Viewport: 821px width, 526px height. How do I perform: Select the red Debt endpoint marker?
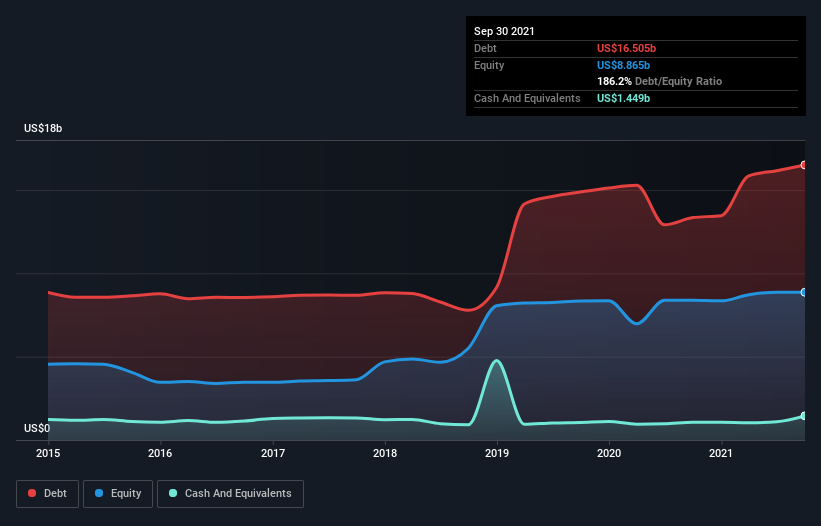tap(804, 165)
